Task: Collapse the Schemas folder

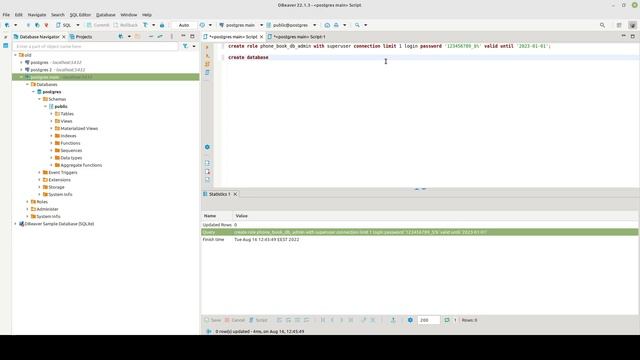Action: (x=40, y=99)
